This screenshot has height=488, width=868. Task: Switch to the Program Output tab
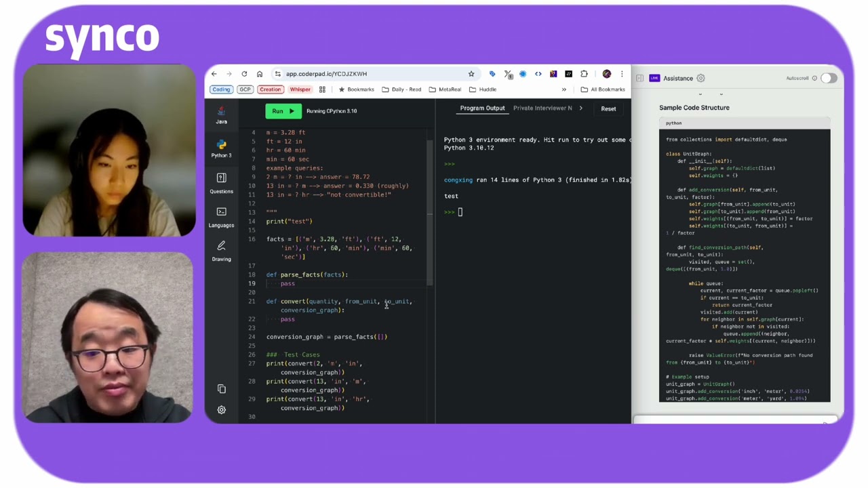pos(482,108)
